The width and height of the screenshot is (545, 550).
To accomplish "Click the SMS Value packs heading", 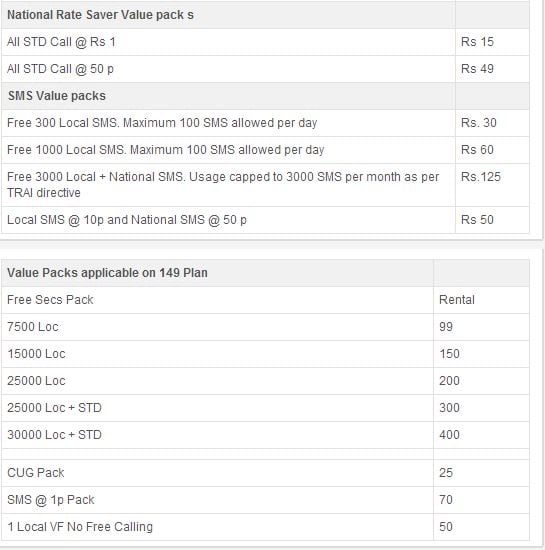I will tap(57, 96).
